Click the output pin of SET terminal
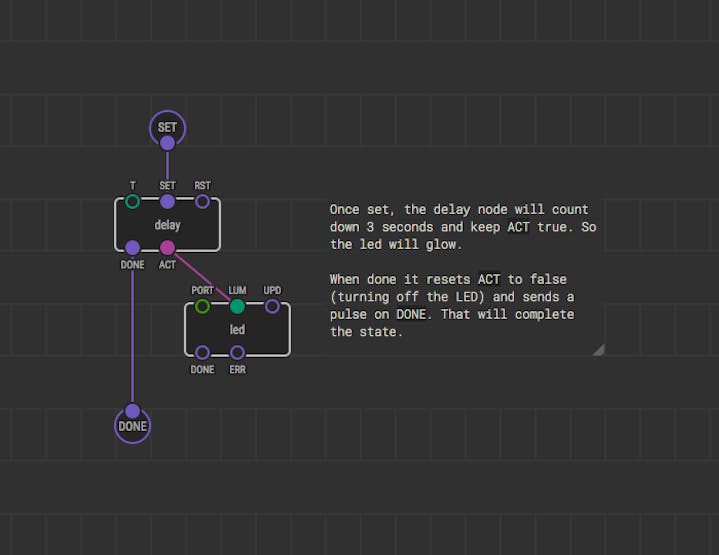719x555 pixels. point(167,143)
